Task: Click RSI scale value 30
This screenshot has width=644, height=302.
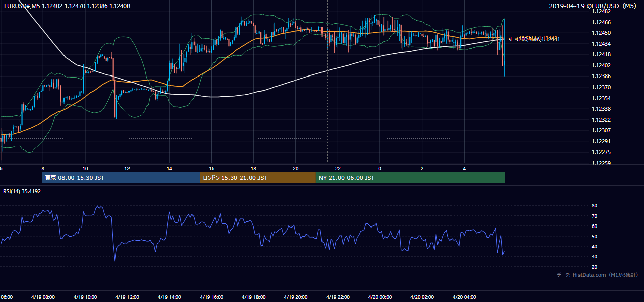Action: 595,256
